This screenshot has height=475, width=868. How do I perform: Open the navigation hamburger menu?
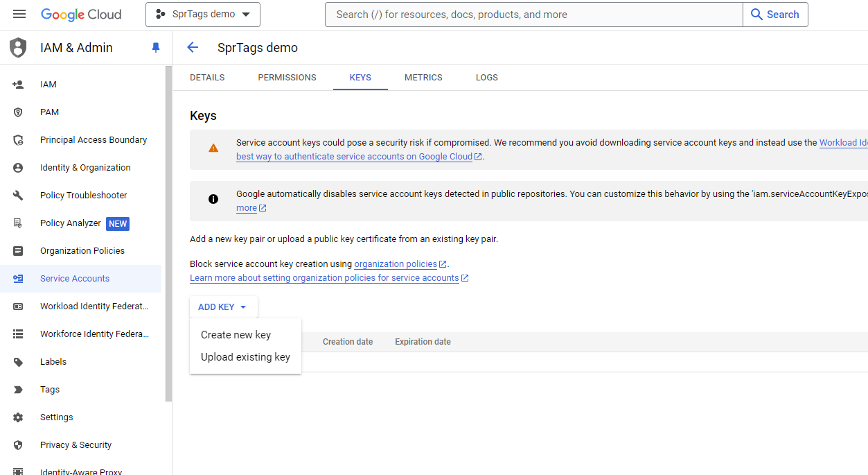(19, 14)
